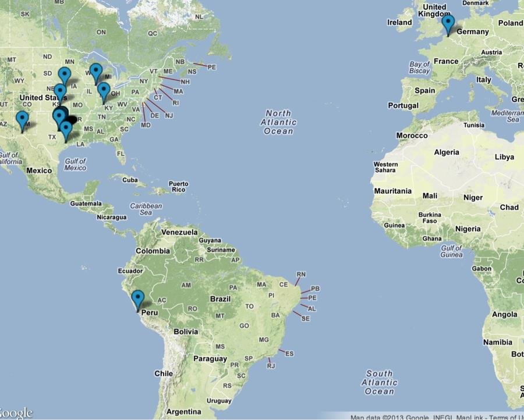The width and height of the screenshot is (524, 420).
Task: Click the 'Austria' label
Action: [491, 52]
